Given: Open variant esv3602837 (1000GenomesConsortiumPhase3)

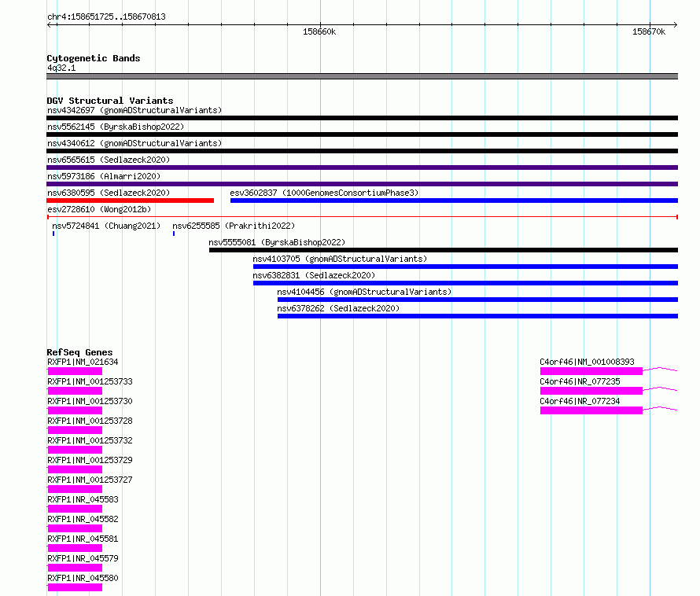Looking at the screenshot, I should click(x=324, y=193).
